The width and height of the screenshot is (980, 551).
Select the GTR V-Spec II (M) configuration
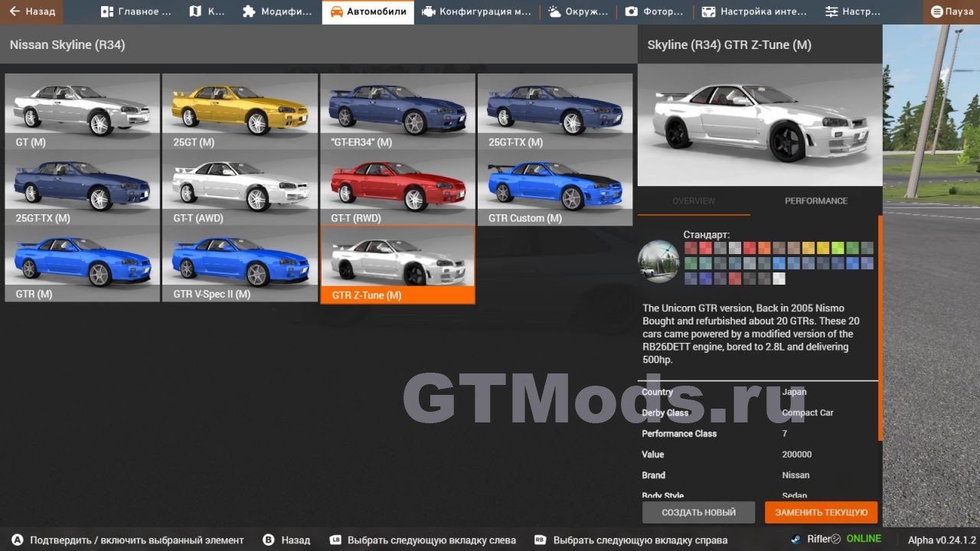(240, 263)
